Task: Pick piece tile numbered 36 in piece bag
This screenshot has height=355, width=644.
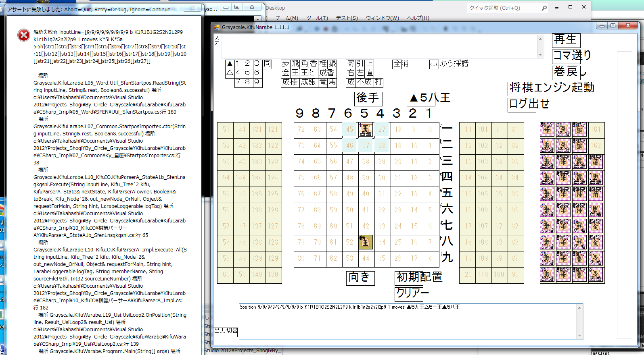Action: [x=547, y=226]
